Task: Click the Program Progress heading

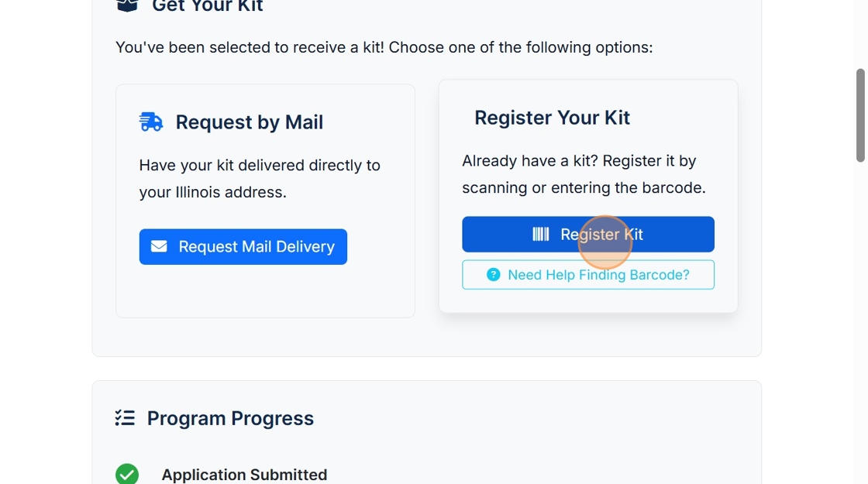Action: tap(230, 418)
